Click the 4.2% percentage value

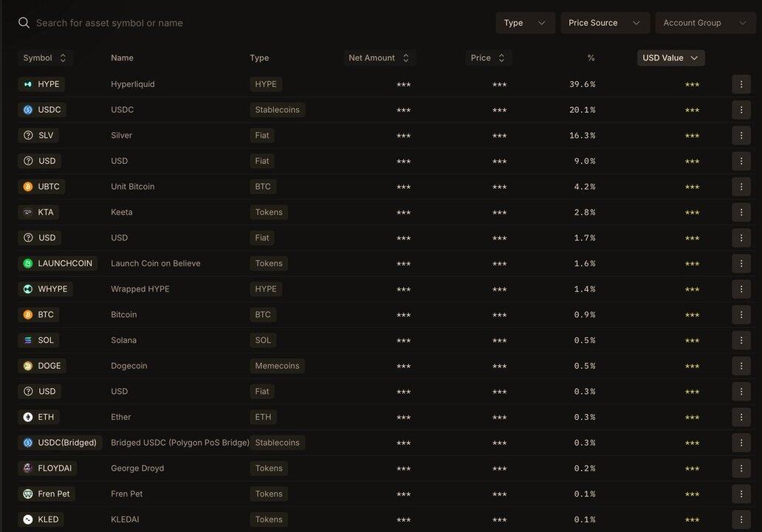tap(585, 187)
